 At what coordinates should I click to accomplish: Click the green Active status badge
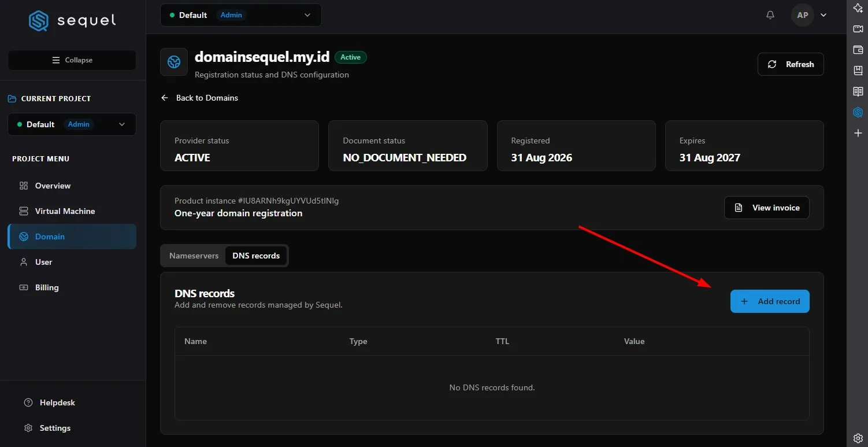pyautogui.click(x=350, y=57)
